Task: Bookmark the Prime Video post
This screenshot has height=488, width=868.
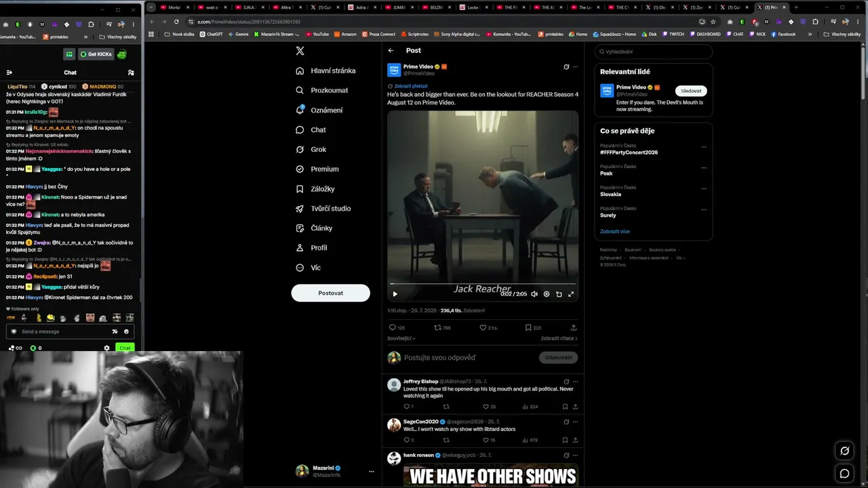Action: (533, 327)
